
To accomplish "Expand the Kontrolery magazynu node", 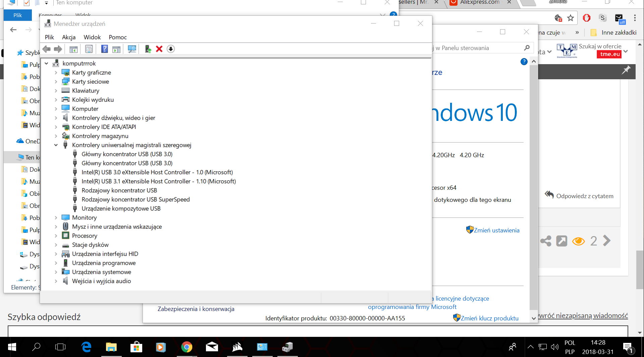I will click(56, 136).
